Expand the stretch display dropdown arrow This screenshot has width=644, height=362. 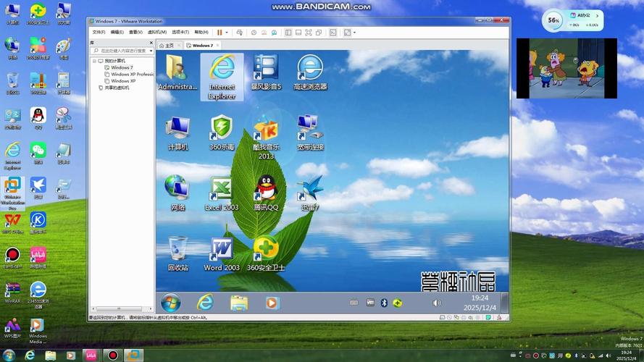coord(354,33)
